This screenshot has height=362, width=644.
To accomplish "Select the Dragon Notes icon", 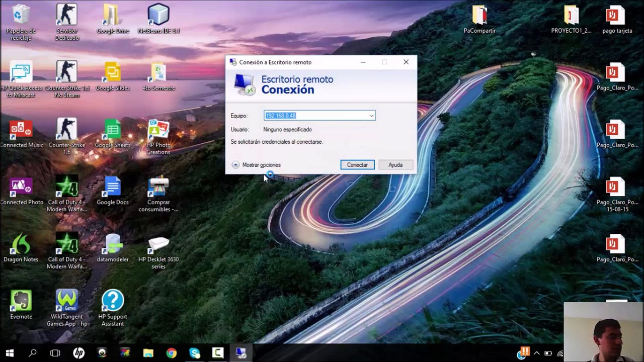I will pyautogui.click(x=21, y=248).
